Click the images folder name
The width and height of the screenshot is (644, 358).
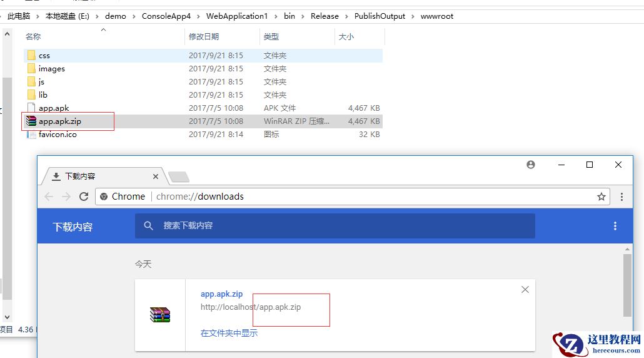tap(52, 69)
